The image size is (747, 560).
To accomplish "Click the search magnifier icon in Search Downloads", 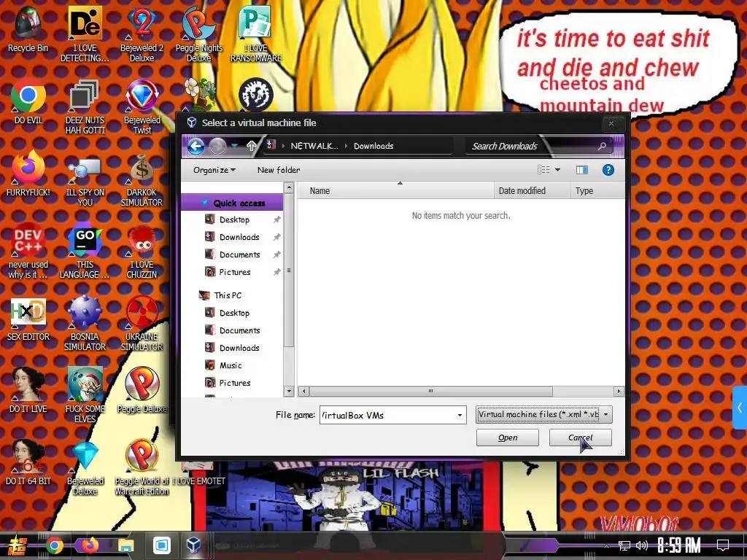I will (602, 146).
